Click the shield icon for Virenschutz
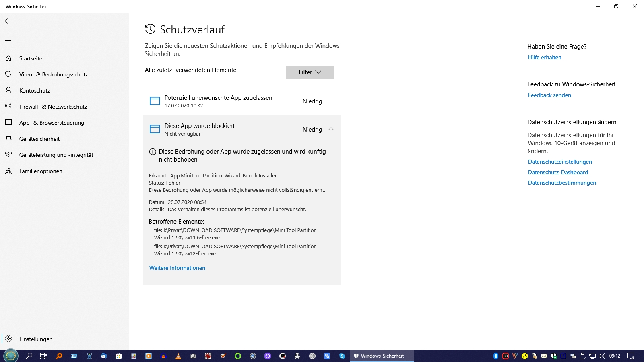The image size is (644, 362). [x=8, y=74]
